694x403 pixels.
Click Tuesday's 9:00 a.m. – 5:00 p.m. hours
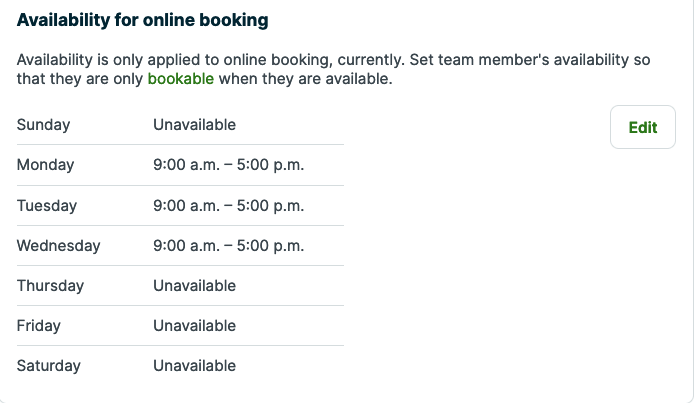click(x=228, y=205)
